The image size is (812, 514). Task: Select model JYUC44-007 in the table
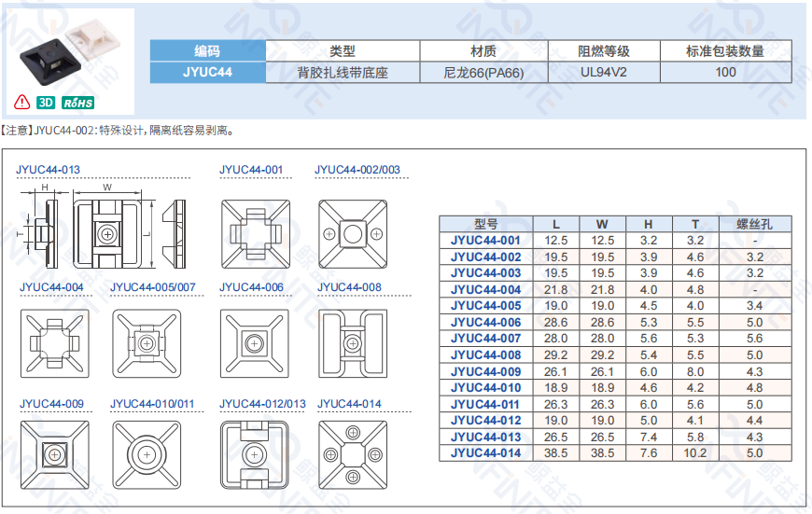(x=485, y=339)
